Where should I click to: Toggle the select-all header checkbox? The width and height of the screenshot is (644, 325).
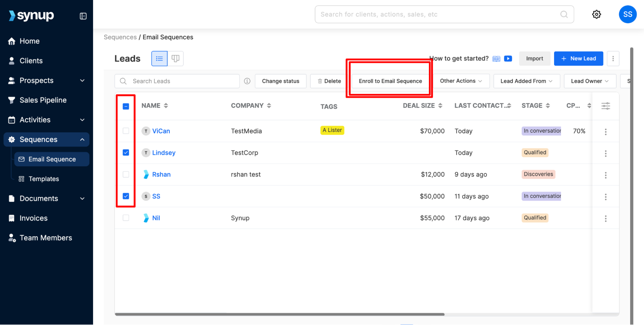tap(126, 106)
